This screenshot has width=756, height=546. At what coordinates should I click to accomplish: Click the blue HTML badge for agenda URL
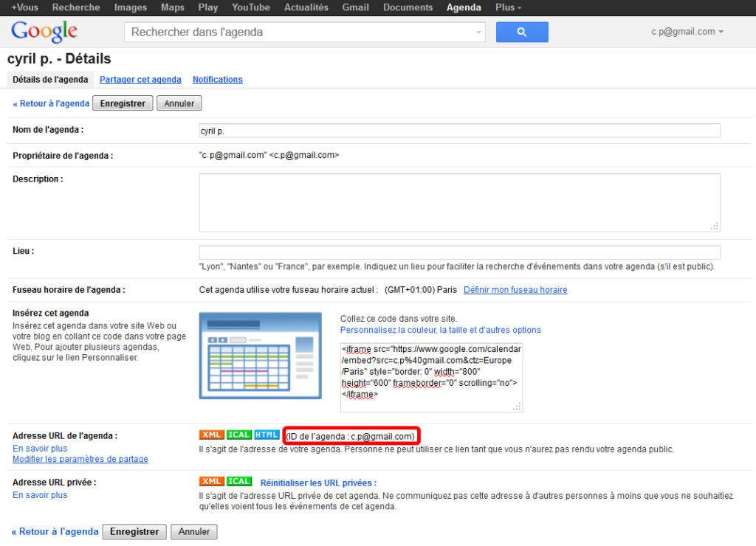(267, 435)
